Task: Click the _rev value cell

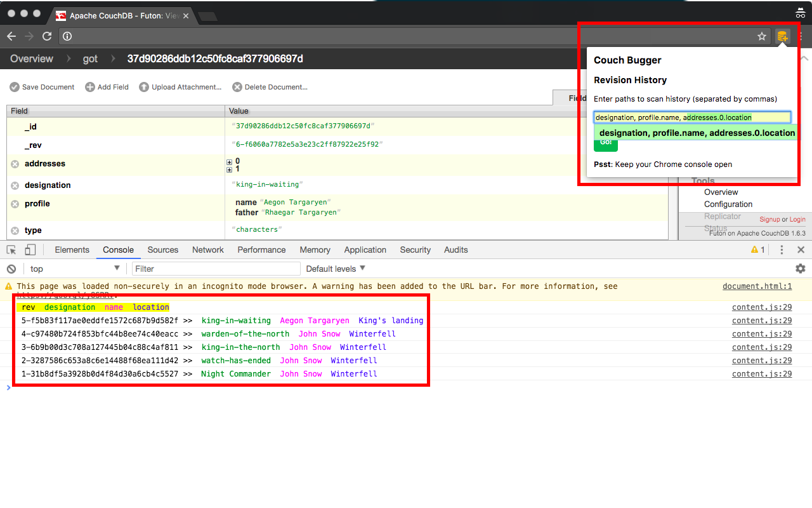Action: tap(307, 145)
